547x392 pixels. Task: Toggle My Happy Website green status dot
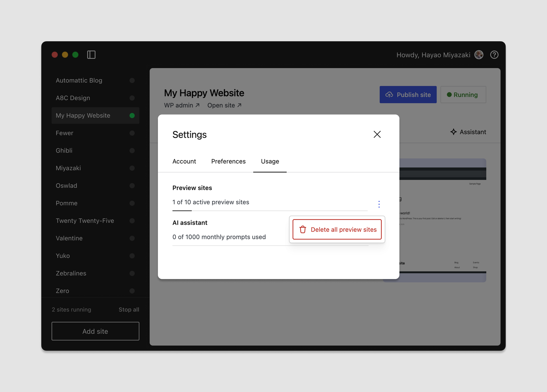132,116
